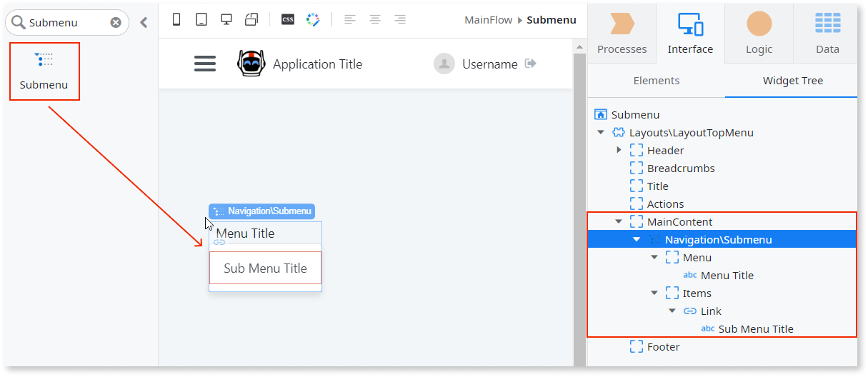The image size is (868, 377).
Task: Select the Submenu widget in toolbox
Action: (x=44, y=71)
